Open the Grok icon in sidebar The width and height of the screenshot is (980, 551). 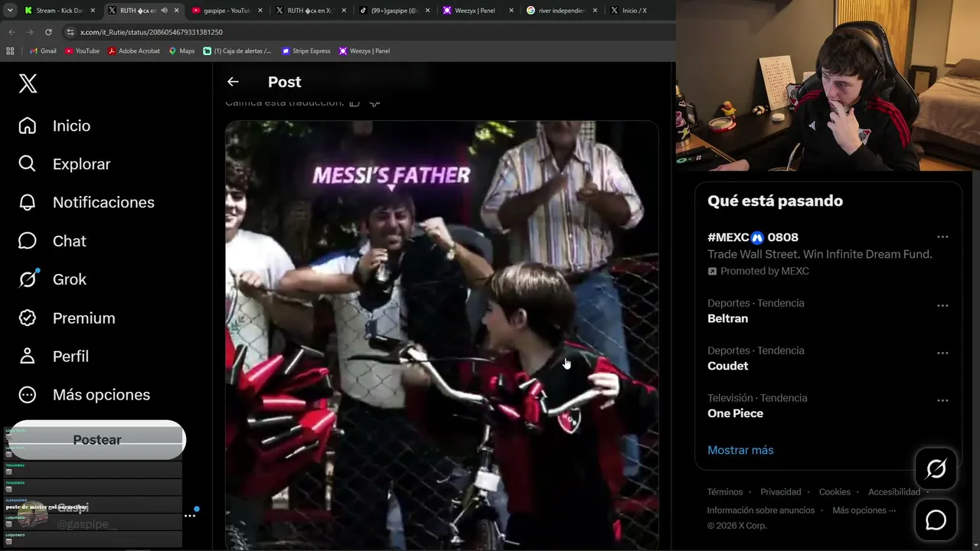click(x=28, y=279)
